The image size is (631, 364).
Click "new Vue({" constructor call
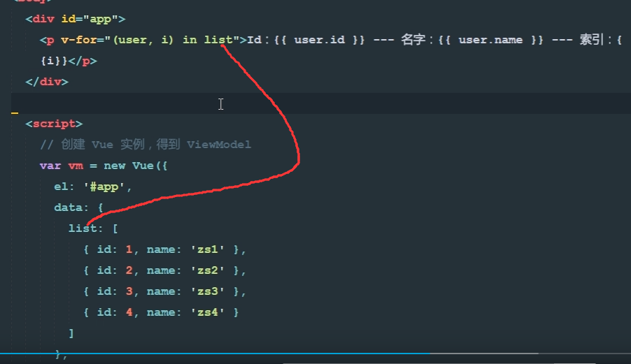135,166
